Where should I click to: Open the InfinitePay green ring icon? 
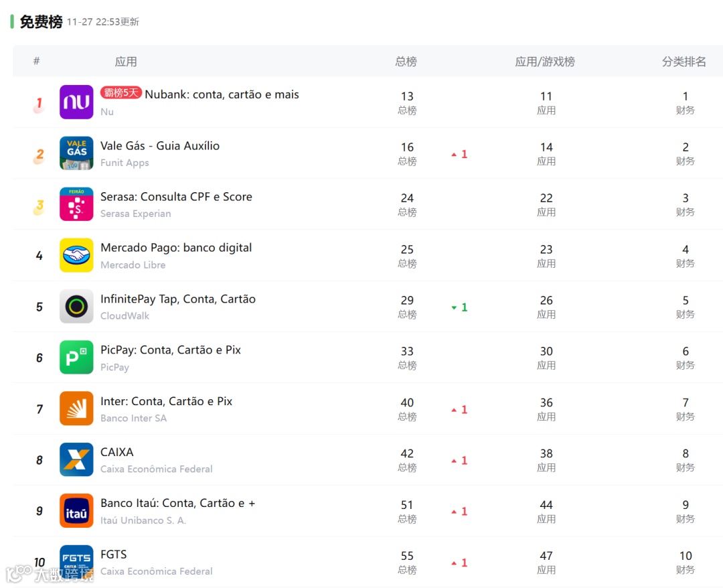(x=76, y=306)
